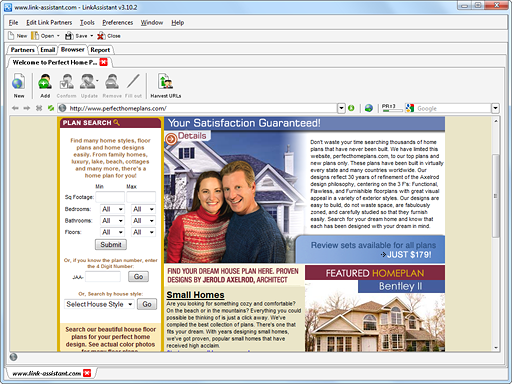
Task: Click the Plan Search magnifier icon
Action: [116, 123]
